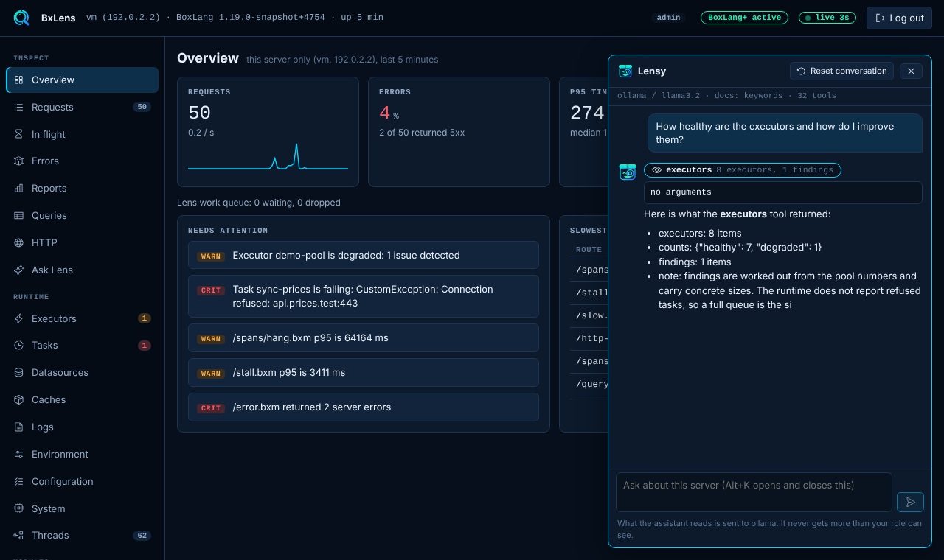Select the Executors lightning icon
This screenshot has height=560, width=944.
click(x=19, y=318)
